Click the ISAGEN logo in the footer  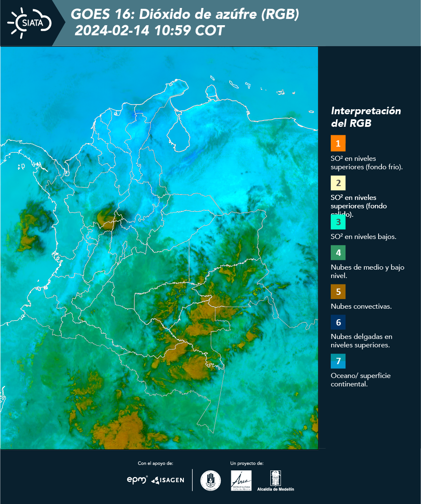pyautogui.click(x=167, y=480)
